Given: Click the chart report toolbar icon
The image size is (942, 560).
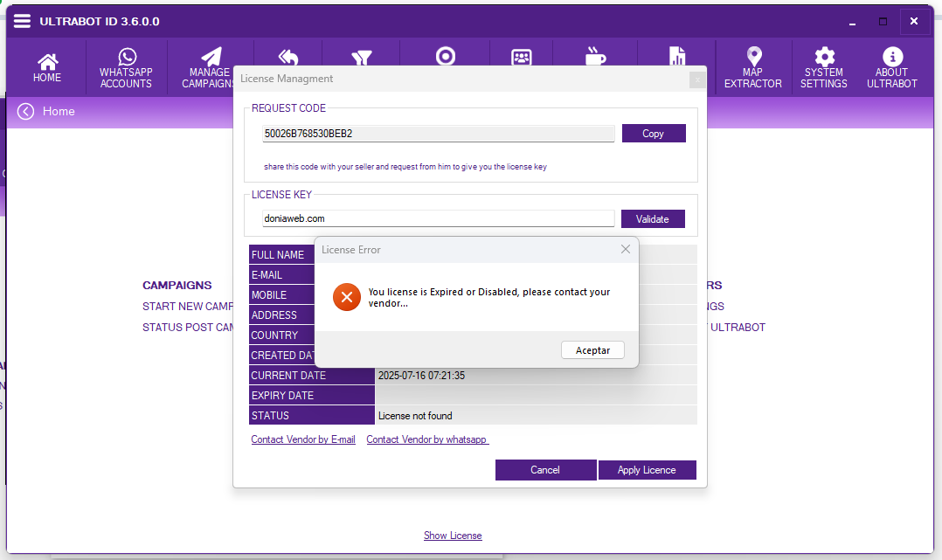Looking at the screenshot, I should pyautogui.click(x=677, y=56).
